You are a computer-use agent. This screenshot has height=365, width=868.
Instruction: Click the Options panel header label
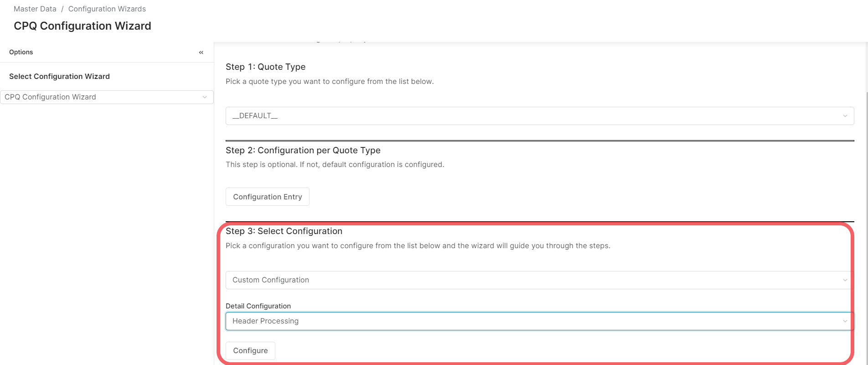coord(21,52)
